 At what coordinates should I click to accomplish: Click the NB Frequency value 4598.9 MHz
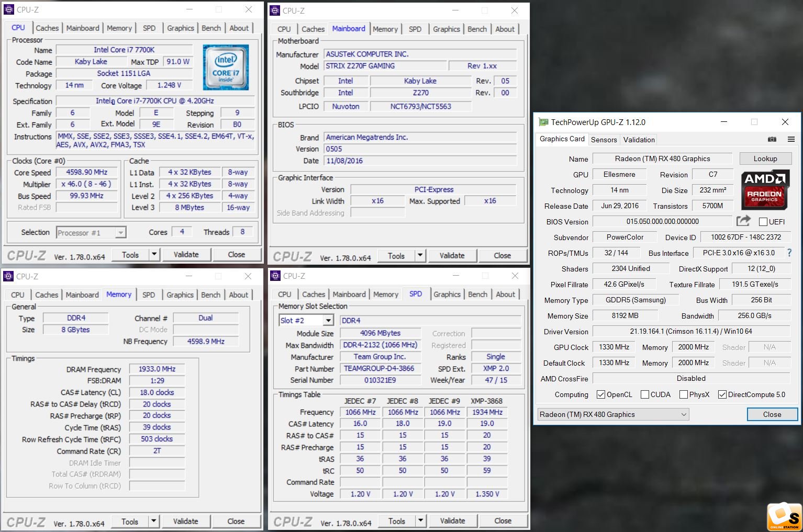pyautogui.click(x=206, y=341)
